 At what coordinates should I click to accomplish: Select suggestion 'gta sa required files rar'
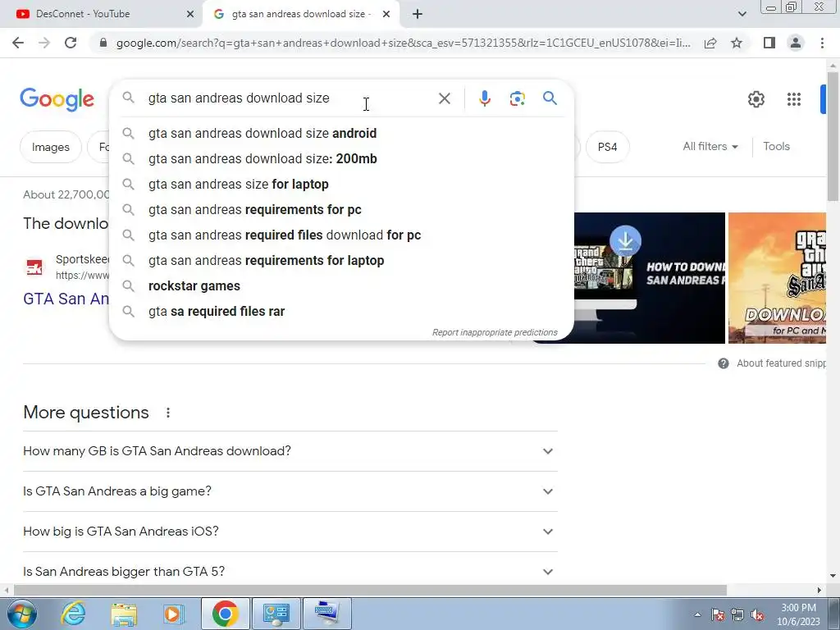(x=341, y=311)
